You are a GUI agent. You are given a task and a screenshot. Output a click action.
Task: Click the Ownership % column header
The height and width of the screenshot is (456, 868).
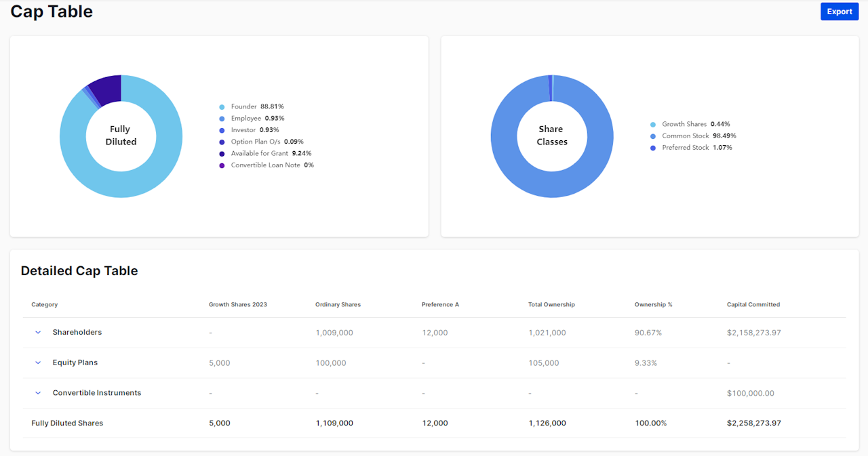[x=653, y=305]
